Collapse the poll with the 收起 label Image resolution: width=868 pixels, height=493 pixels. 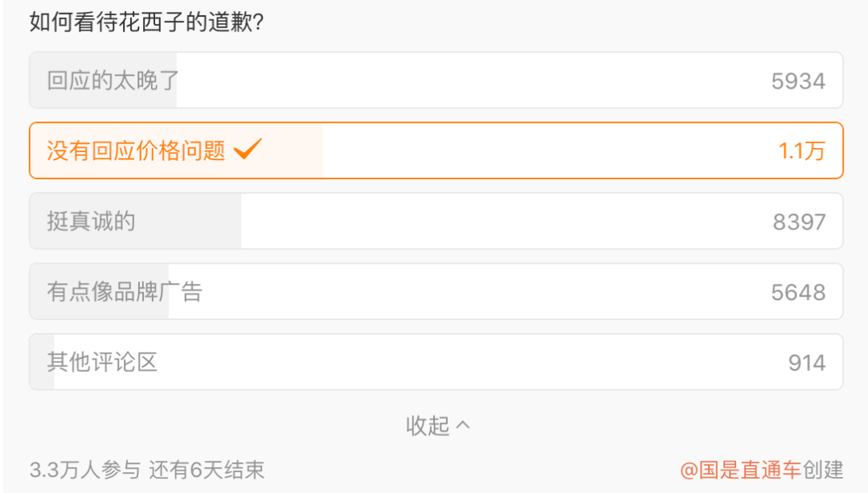(x=428, y=425)
